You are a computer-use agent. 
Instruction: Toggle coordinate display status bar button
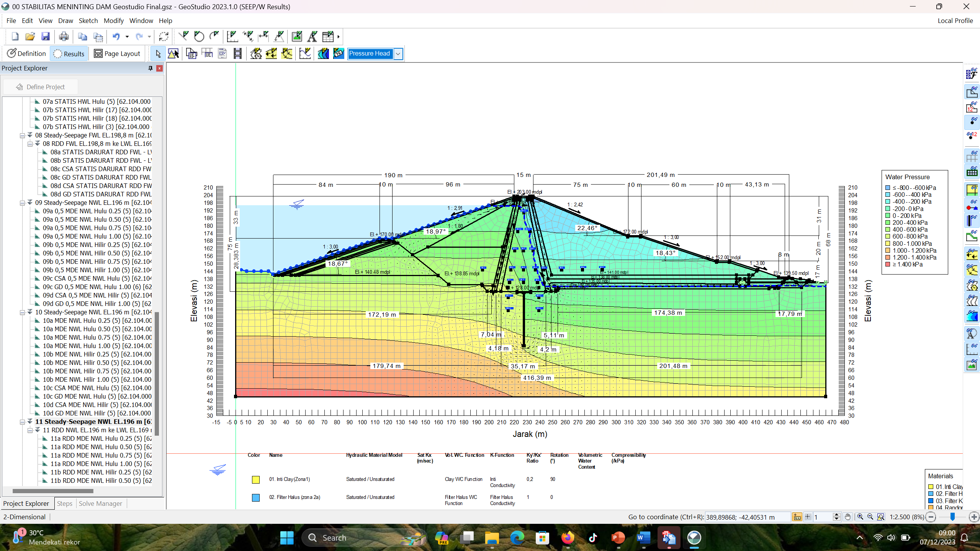(x=797, y=517)
